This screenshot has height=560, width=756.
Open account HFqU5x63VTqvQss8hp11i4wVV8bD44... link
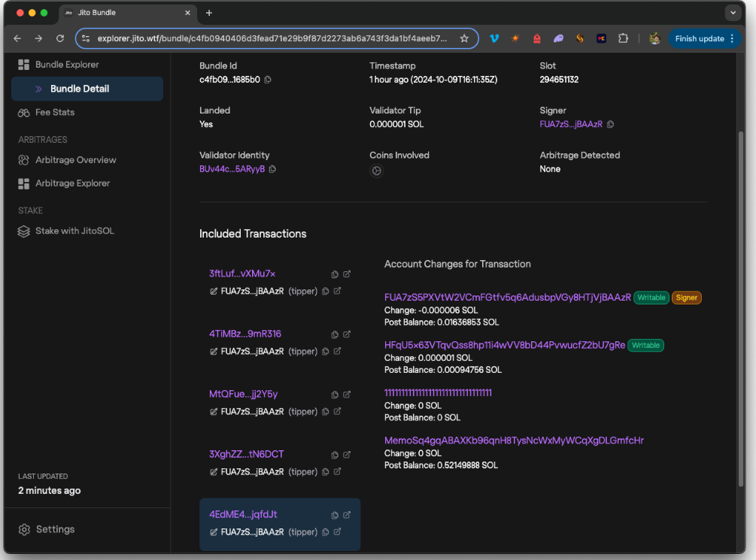504,346
